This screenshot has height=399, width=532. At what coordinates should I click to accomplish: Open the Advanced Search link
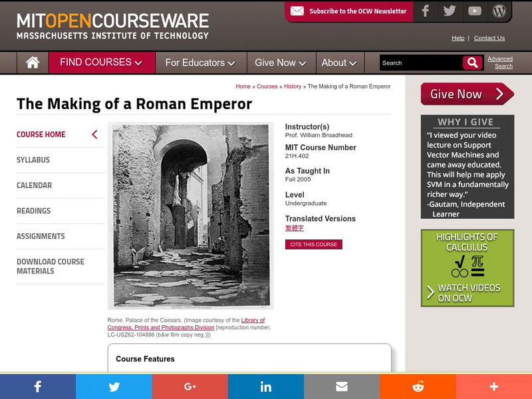[501, 63]
